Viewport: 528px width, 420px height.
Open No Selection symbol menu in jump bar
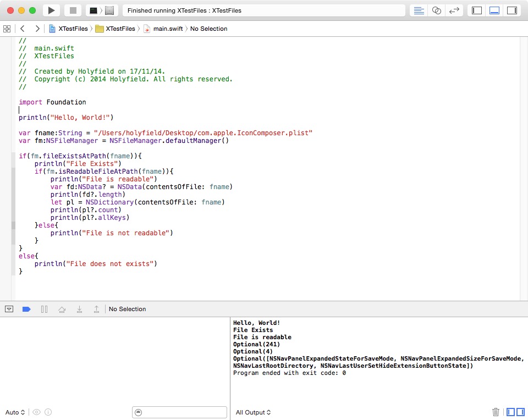209,29
